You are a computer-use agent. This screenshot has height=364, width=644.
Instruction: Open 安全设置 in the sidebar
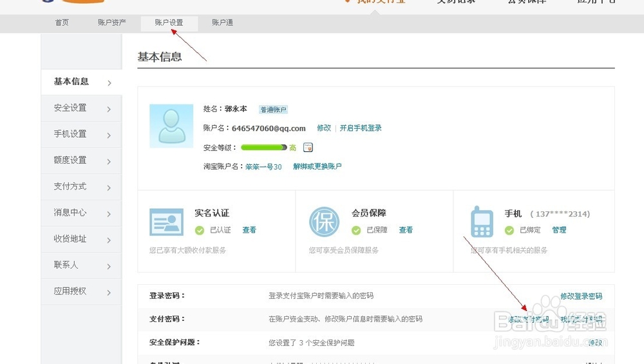[x=81, y=108]
